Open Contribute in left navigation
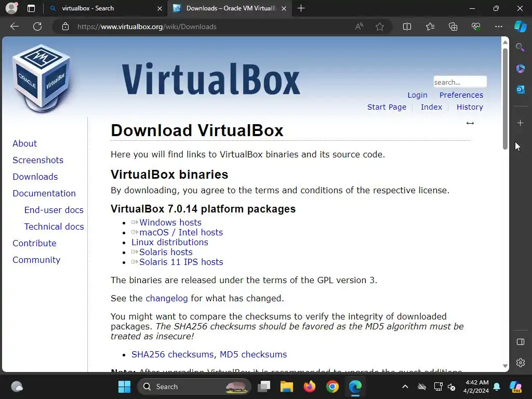 point(35,243)
